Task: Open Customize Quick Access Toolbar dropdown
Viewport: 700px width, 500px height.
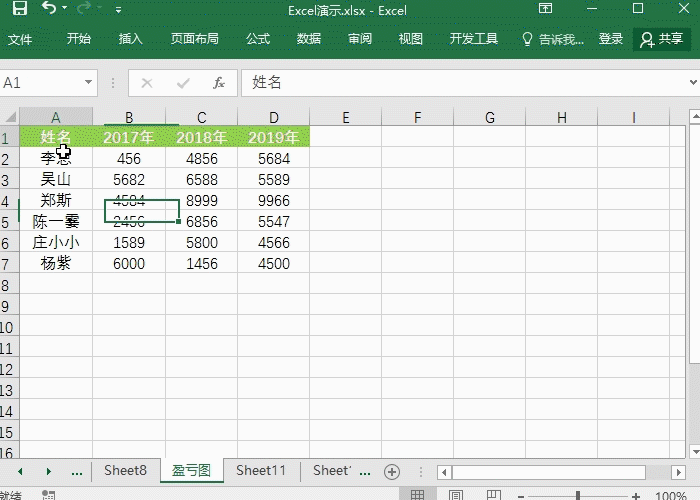Action: point(118,9)
